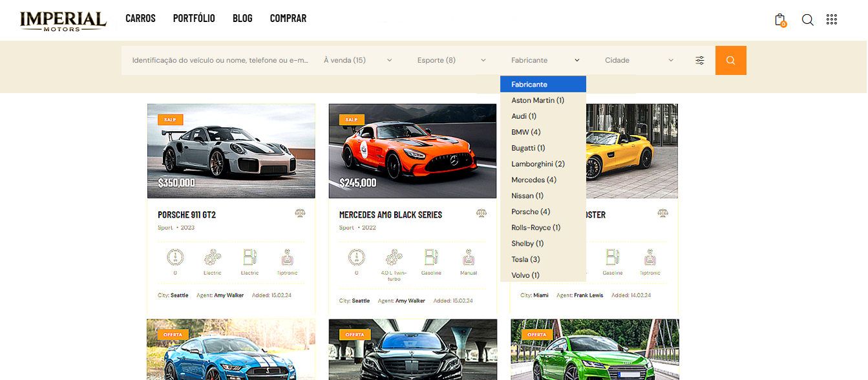Open the shopping cart icon
The width and height of the screenshot is (868, 380).
(x=780, y=19)
